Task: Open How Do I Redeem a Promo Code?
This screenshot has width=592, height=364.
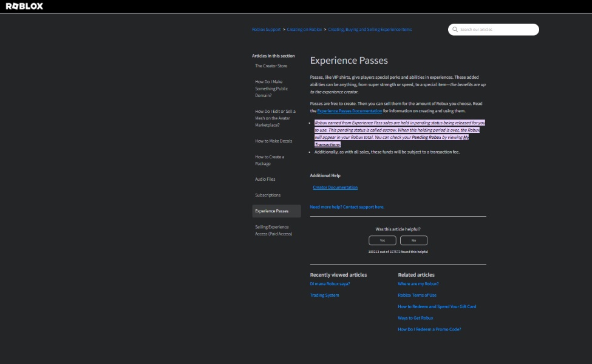Action: pyautogui.click(x=429, y=329)
